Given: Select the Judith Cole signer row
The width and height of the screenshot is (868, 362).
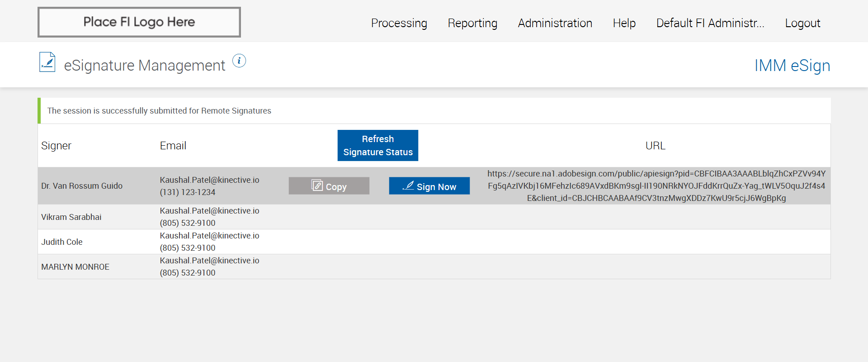Looking at the screenshot, I should point(62,242).
